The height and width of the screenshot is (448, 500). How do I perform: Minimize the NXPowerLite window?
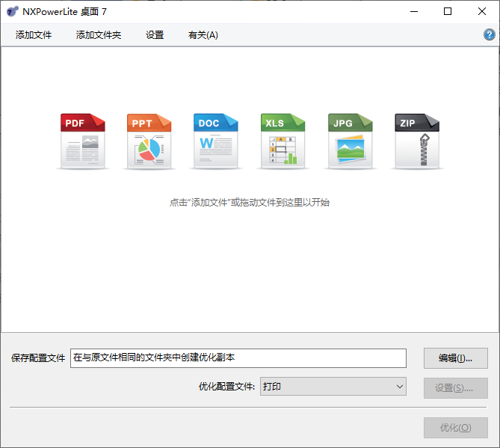[x=414, y=11]
